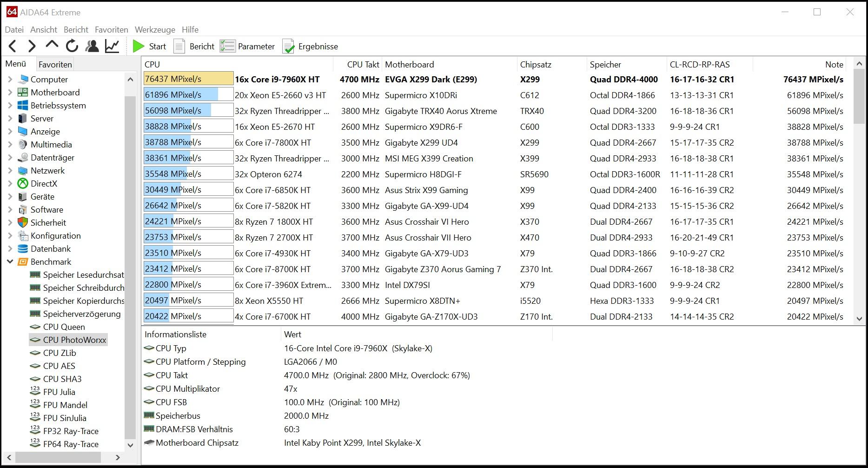
Task: Open the Datei menu
Action: [14, 29]
